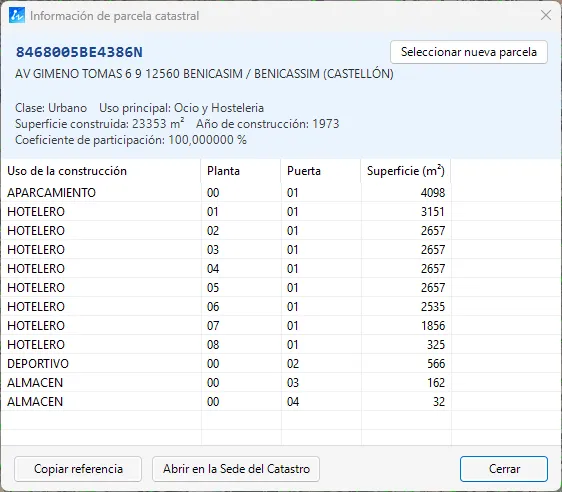Click the Cerrar button
562x492 pixels.
tap(504, 469)
